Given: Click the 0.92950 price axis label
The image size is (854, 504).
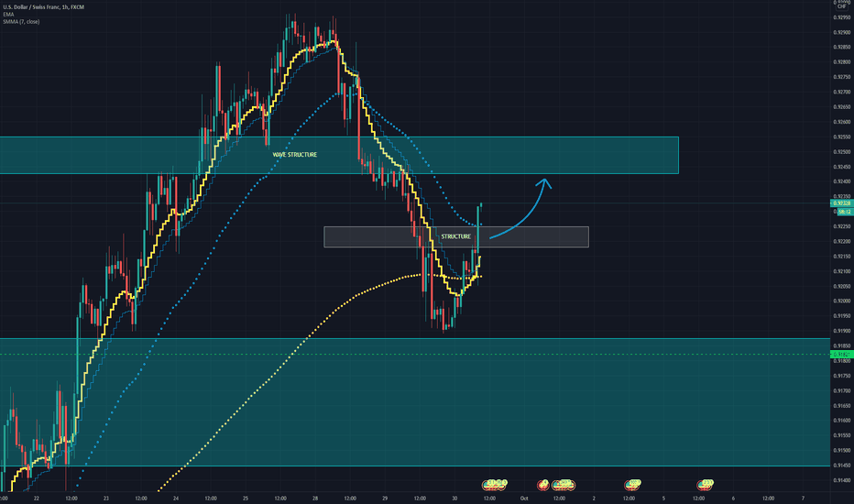Looking at the screenshot, I should click(841, 17).
